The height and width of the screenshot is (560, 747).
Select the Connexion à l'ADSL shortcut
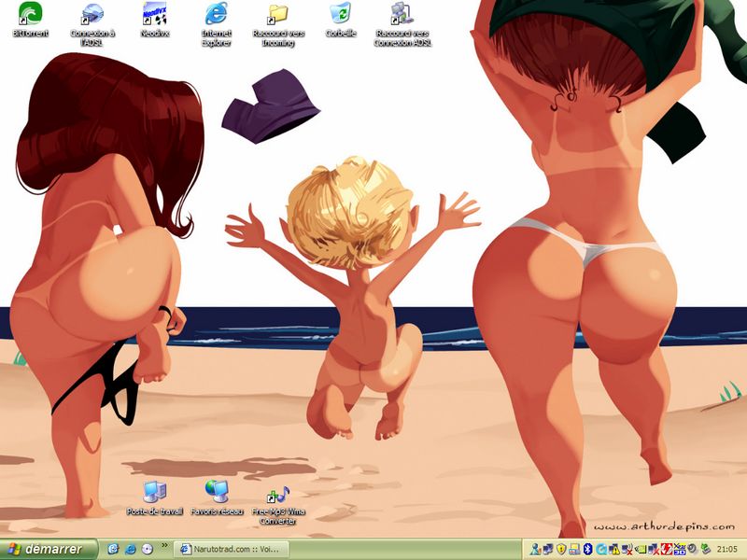[92, 25]
